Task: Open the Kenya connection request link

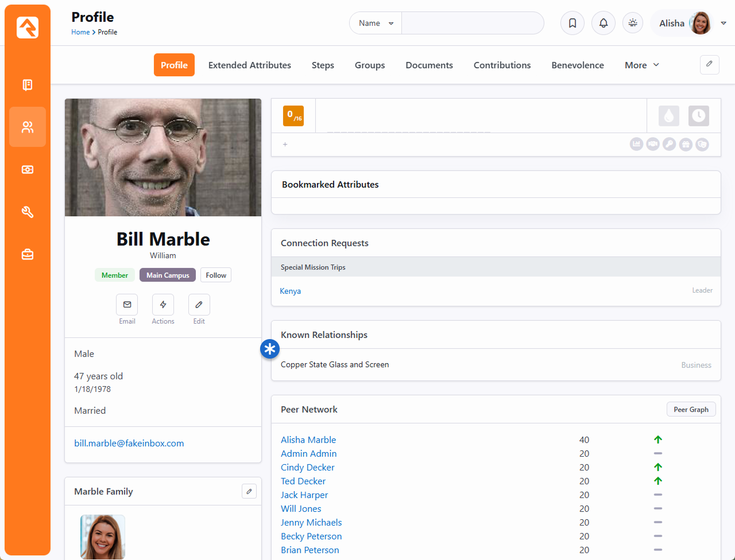Action: [291, 291]
